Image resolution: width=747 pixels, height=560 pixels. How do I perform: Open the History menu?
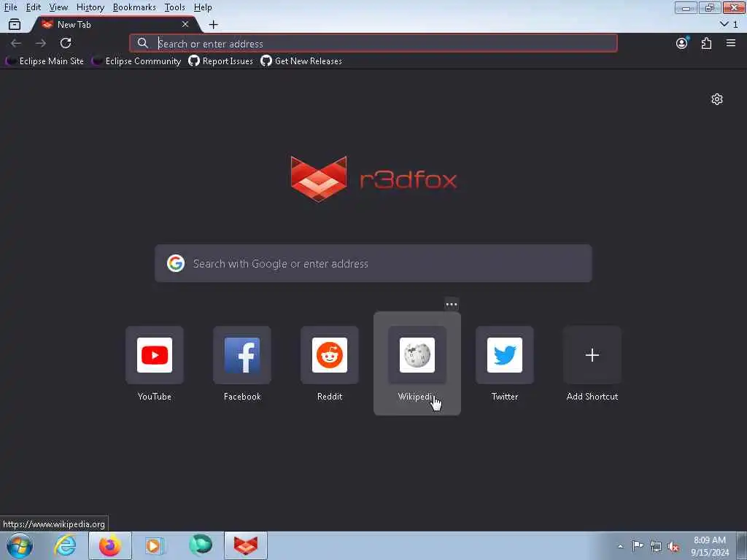coord(90,7)
